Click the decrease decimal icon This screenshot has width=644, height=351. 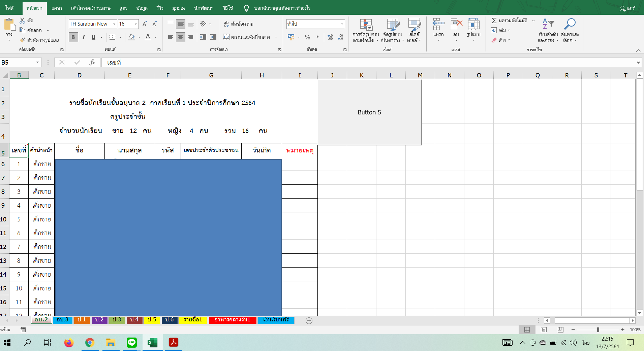tap(340, 37)
